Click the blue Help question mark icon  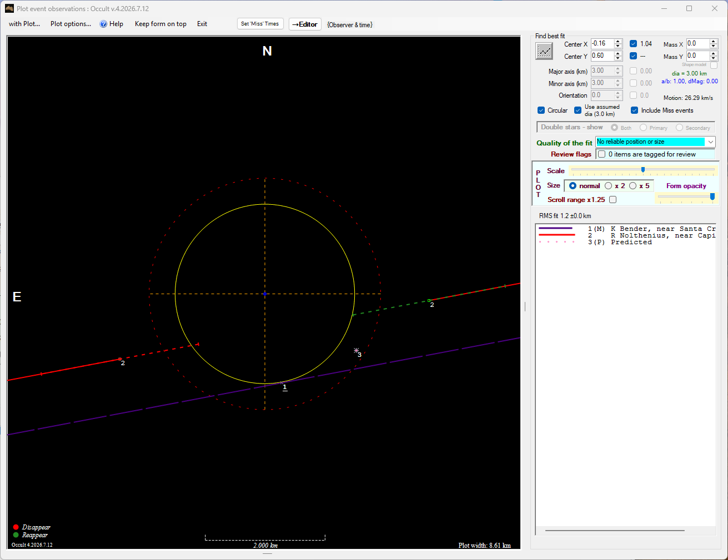[x=103, y=24]
